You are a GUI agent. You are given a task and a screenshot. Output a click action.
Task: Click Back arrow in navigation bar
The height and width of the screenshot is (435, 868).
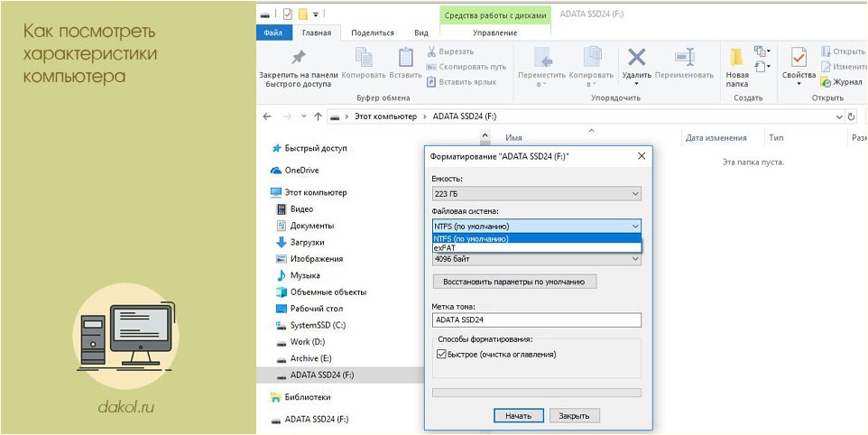[267, 116]
